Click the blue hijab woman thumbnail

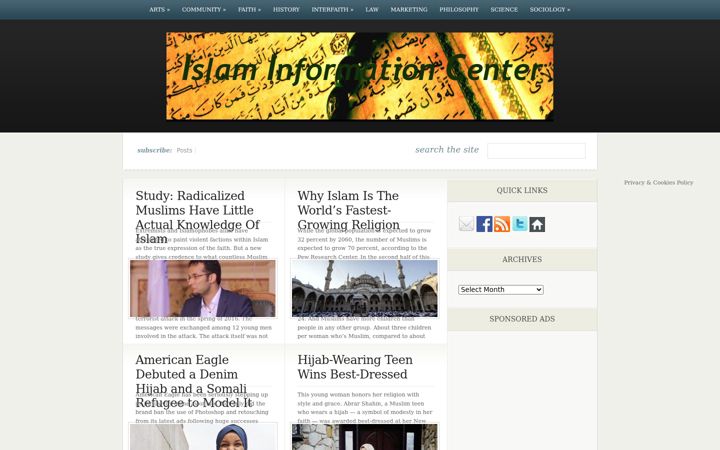[203, 437]
